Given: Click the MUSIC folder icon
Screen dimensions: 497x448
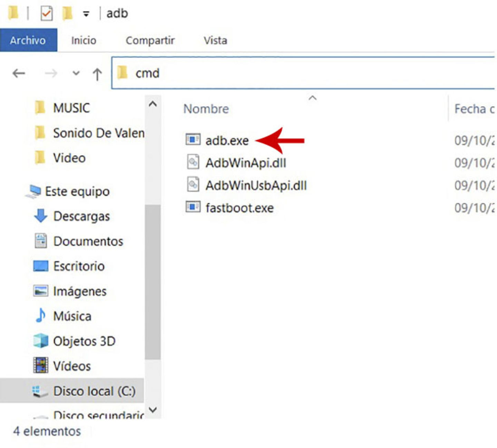Looking at the screenshot, I should coord(40,107).
